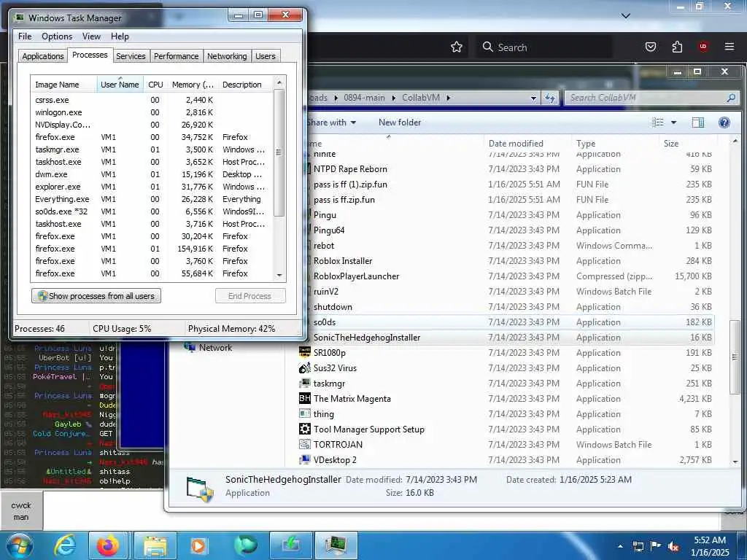Open Firefox from the taskbar
Viewport: 747px width, 560px height.
point(108,545)
